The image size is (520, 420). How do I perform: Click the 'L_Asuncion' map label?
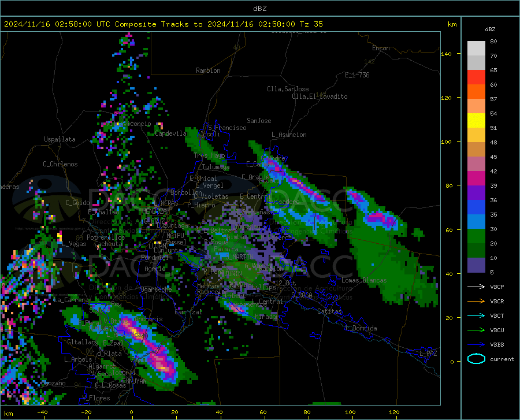tap(289, 135)
